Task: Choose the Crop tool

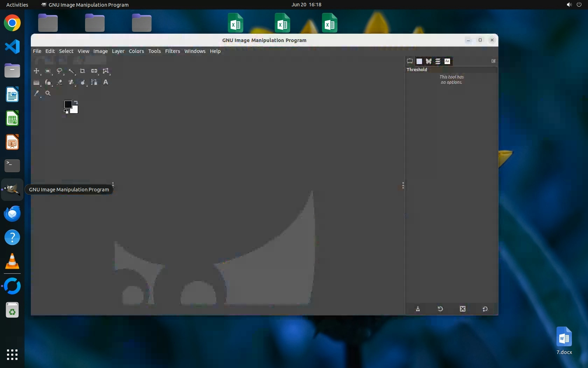Action: click(x=83, y=71)
